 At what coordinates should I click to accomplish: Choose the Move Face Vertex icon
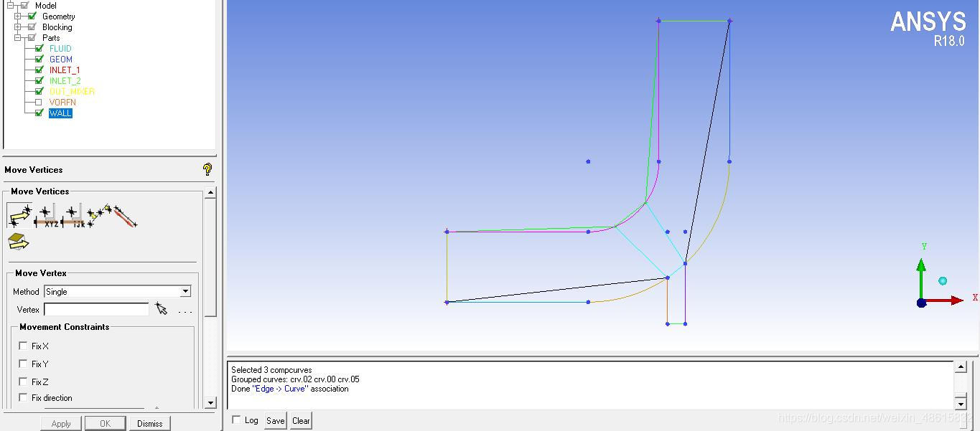(19, 242)
